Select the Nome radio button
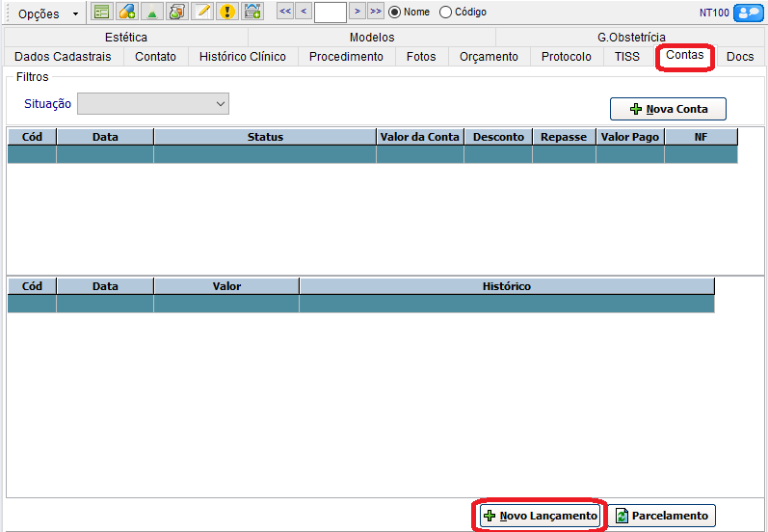768x532 pixels. (x=394, y=13)
